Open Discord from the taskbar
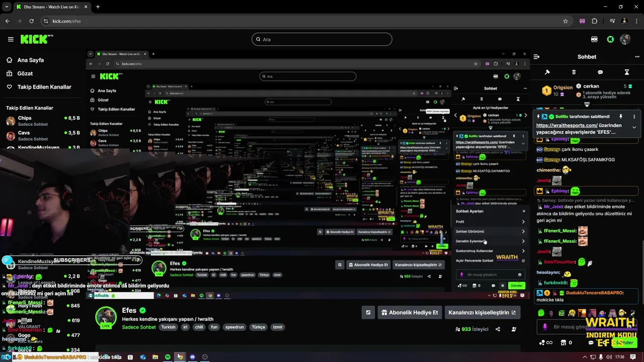The image size is (644, 362). click(192, 357)
